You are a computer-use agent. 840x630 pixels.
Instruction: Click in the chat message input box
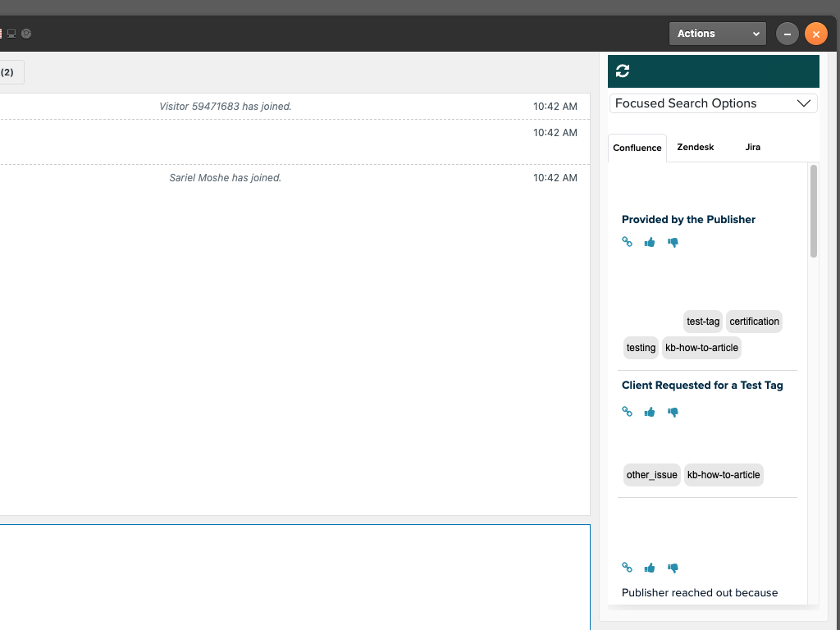click(x=294, y=576)
